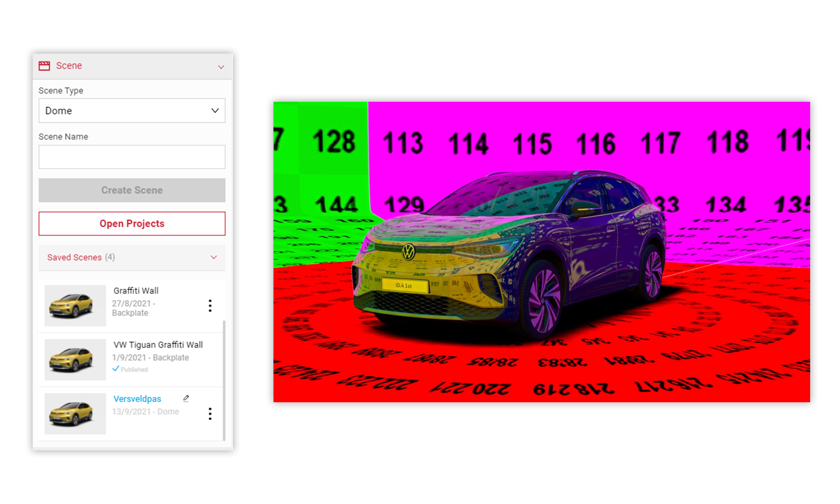Screen dimensions: 840x504
Task: Click the Graffiti Wall scene title
Action: tap(136, 290)
